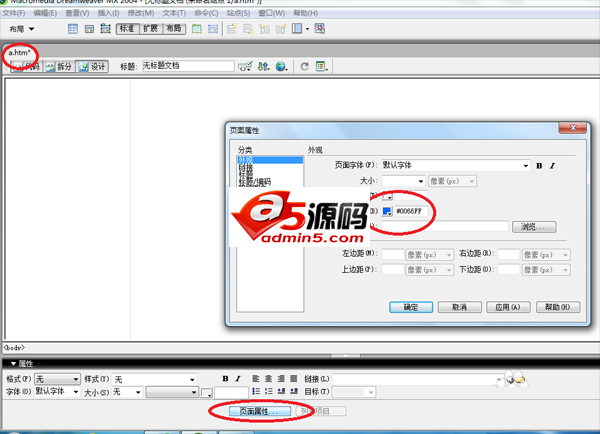Click the refresh design view icon
Image resolution: width=600 pixels, height=434 pixels.
304,67
